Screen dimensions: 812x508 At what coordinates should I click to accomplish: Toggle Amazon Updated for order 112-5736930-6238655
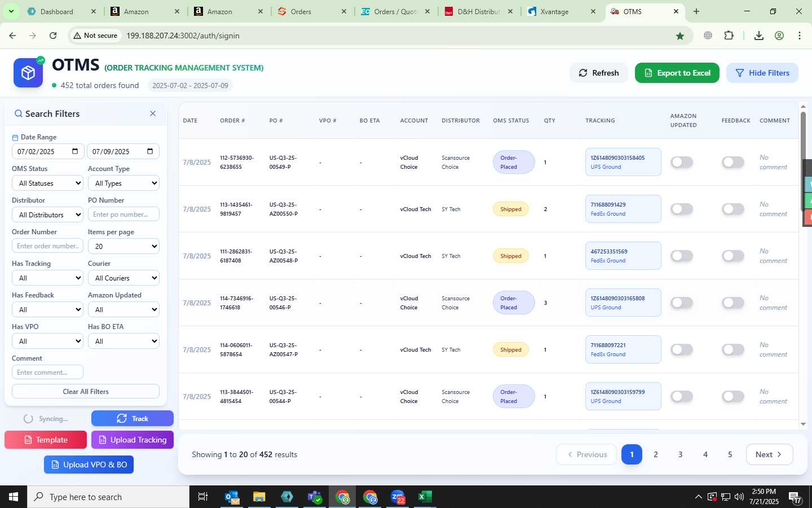[x=681, y=162]
